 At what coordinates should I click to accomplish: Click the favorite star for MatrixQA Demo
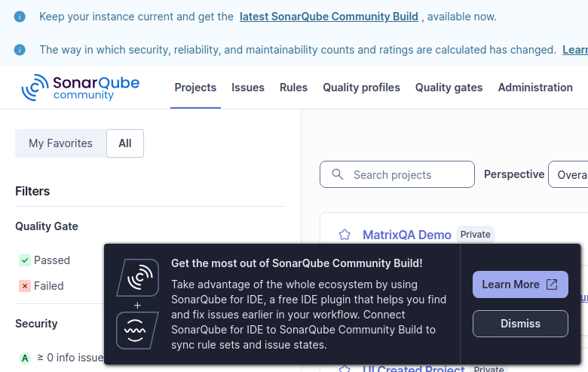[x=345, y=235]
